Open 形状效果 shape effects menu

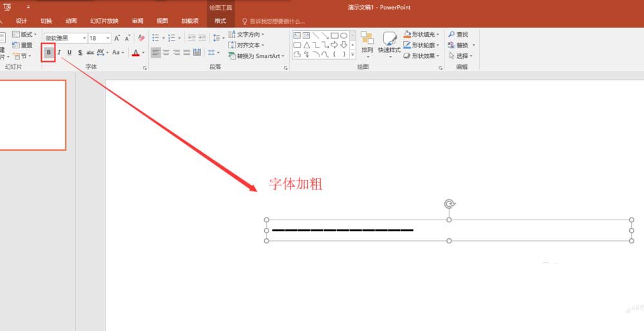pyautogui.click(x=421, y=56)
